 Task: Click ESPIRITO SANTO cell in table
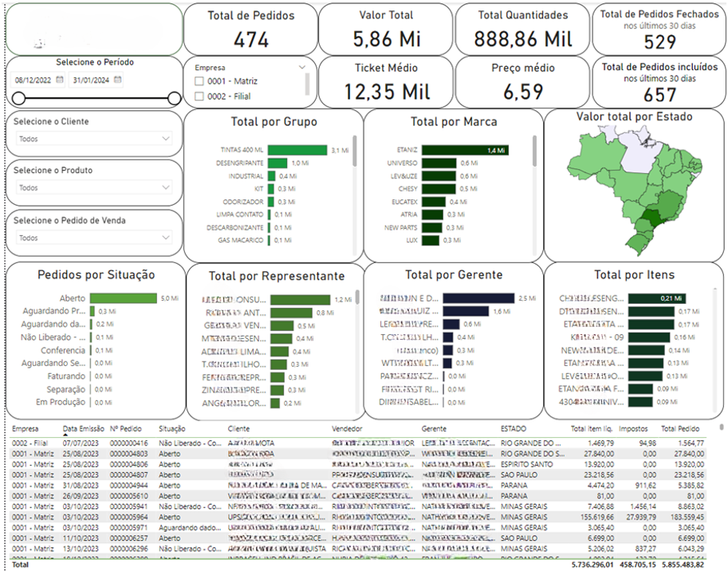click(x=527, y=464)
